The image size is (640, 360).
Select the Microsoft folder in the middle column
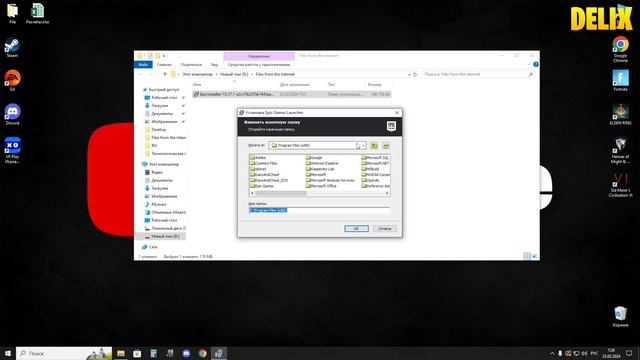pos(316,175)
